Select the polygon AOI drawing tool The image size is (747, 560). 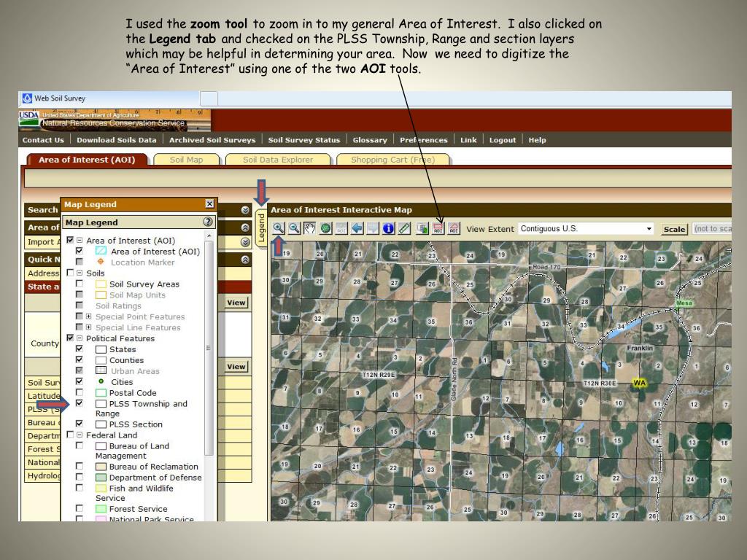coord(454,228)
